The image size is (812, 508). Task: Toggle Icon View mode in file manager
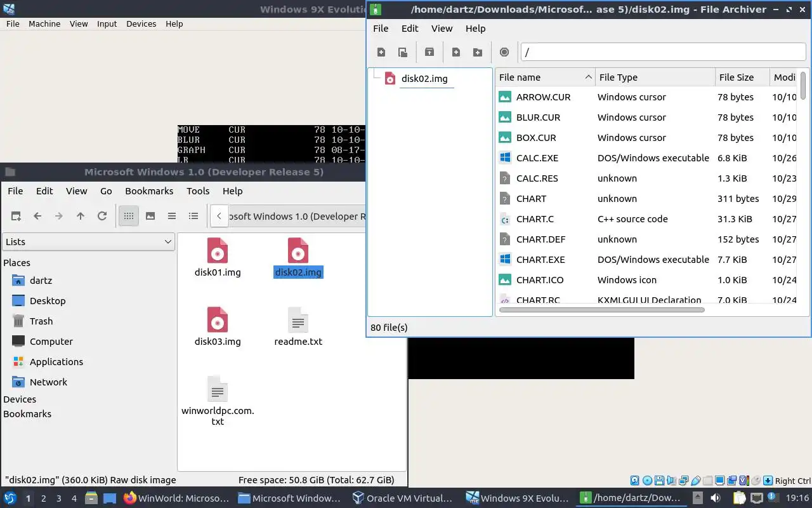pyautogui.click(x=129, y=216)
